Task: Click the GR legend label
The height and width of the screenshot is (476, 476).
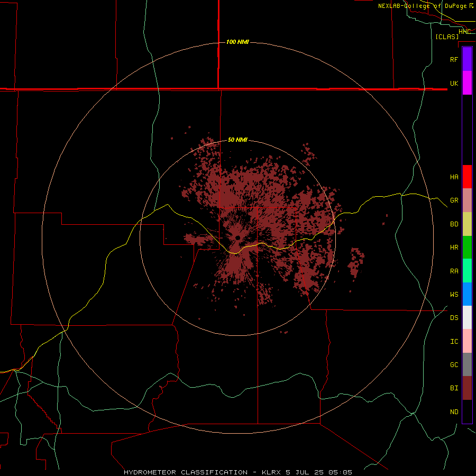Action: [x=454, y=200]
